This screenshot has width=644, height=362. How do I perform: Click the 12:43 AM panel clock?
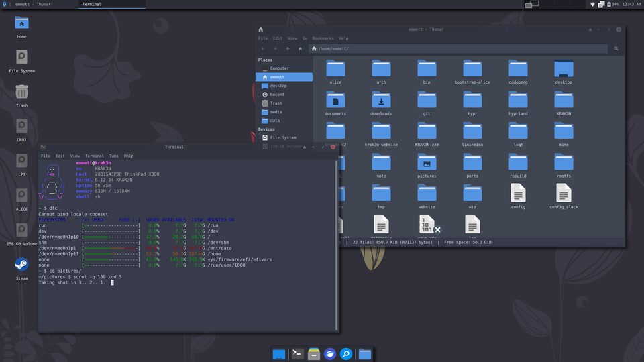point(632,4)
